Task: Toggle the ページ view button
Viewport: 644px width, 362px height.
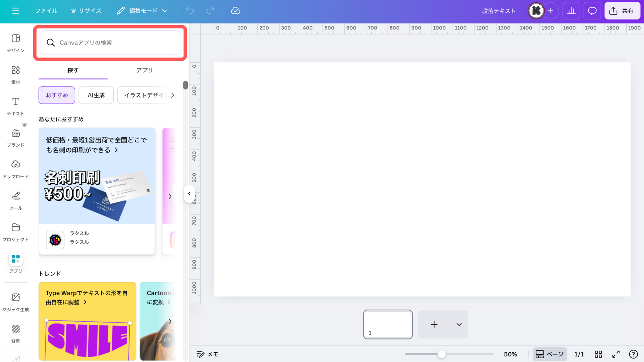Action: [x=550, y=354]
